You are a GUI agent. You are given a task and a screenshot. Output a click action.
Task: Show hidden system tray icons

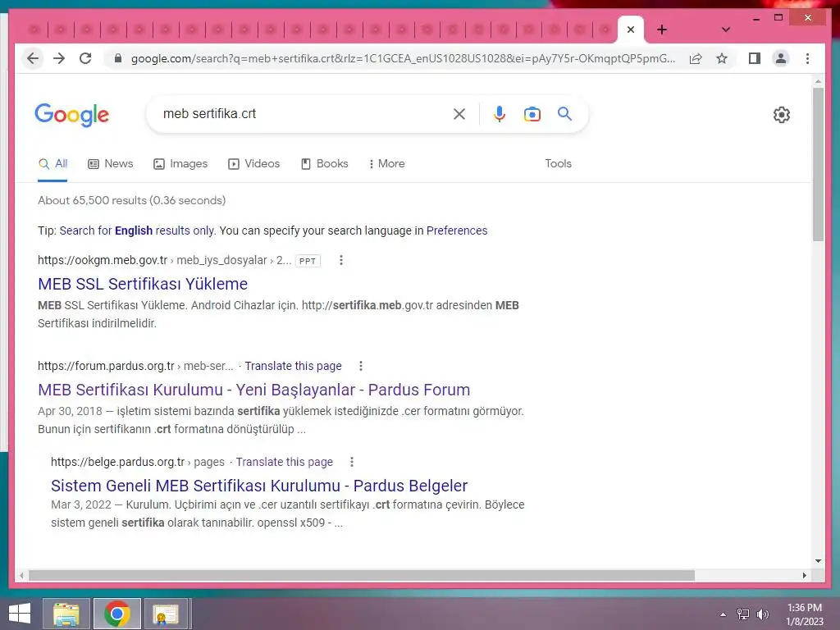coord(724,614)
